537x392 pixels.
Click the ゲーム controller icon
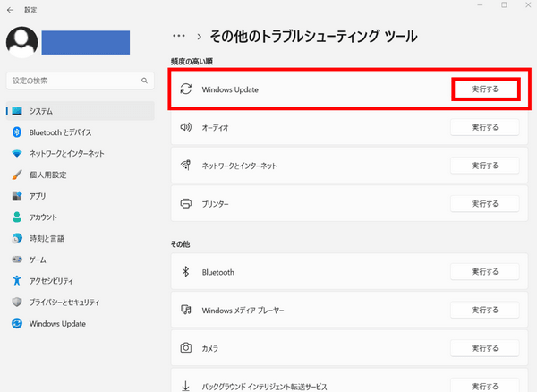point(17,260)
